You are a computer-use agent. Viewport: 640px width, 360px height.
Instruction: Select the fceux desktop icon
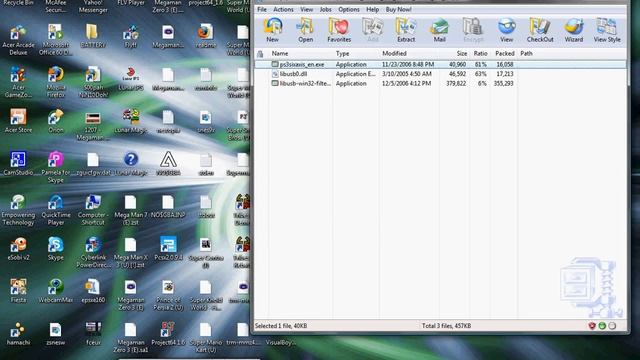93,333
